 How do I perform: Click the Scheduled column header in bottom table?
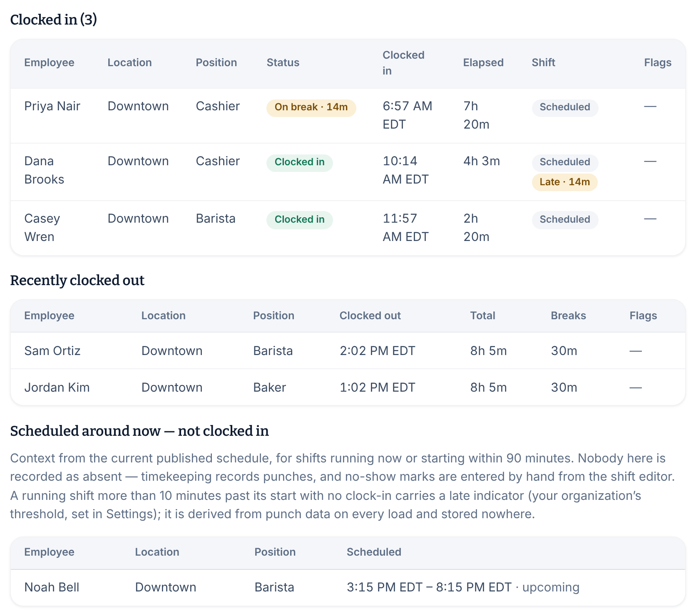point(374,552)
